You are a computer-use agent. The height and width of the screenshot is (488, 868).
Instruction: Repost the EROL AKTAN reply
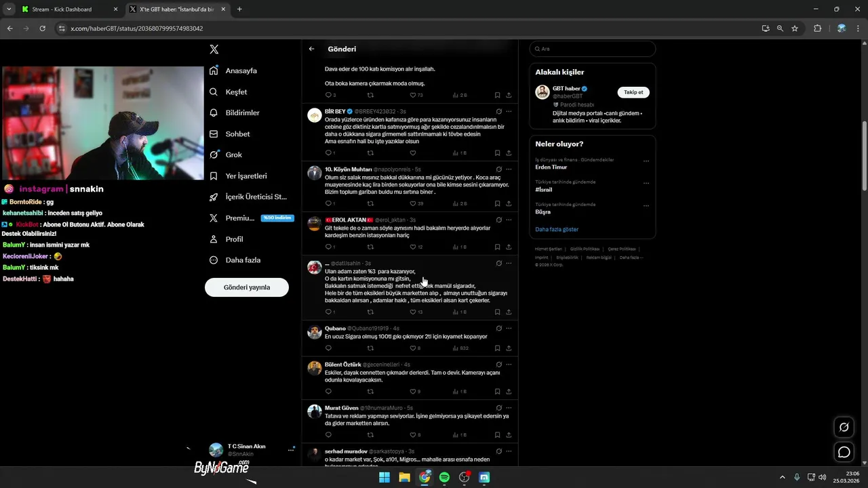370,247
